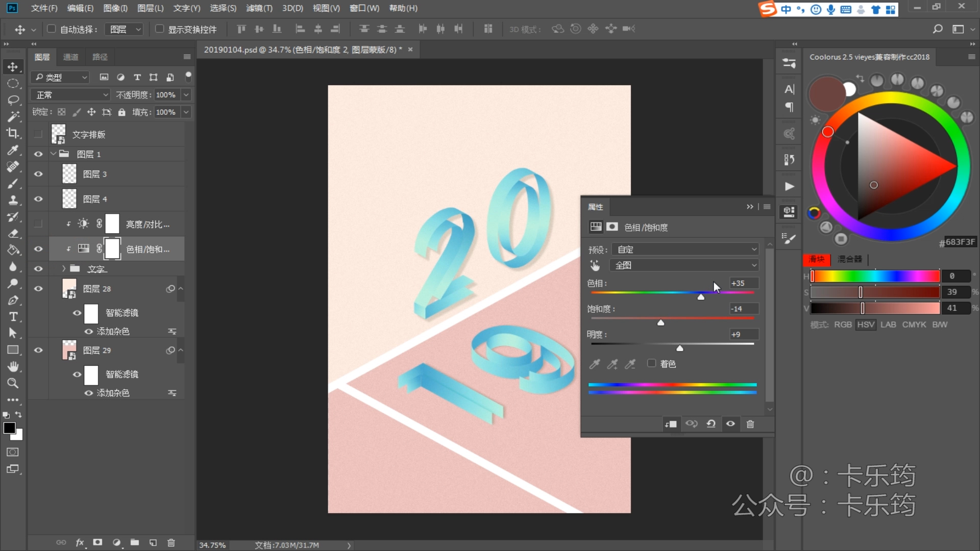Open the blend mode 正常 dropdown
980x551 pixels.
point(70,95)
